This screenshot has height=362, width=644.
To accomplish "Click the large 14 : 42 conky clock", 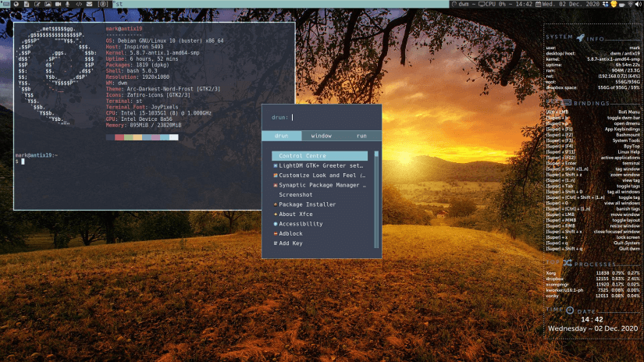I will coord(592,320).
